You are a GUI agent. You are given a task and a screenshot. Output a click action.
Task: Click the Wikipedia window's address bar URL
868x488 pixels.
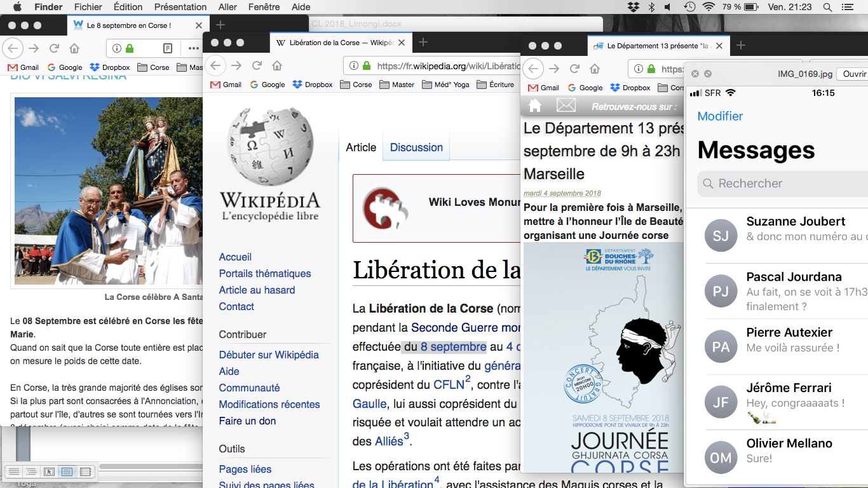pyautogui.click(x=445, y=65)
